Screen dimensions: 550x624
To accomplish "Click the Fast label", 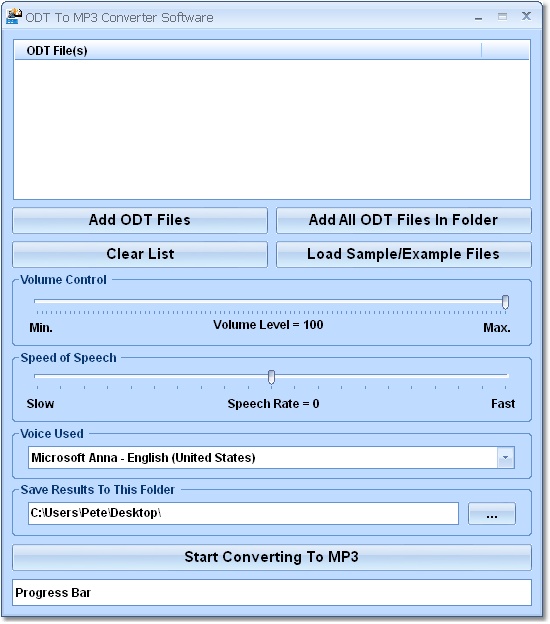I will [x=503, y=404].
